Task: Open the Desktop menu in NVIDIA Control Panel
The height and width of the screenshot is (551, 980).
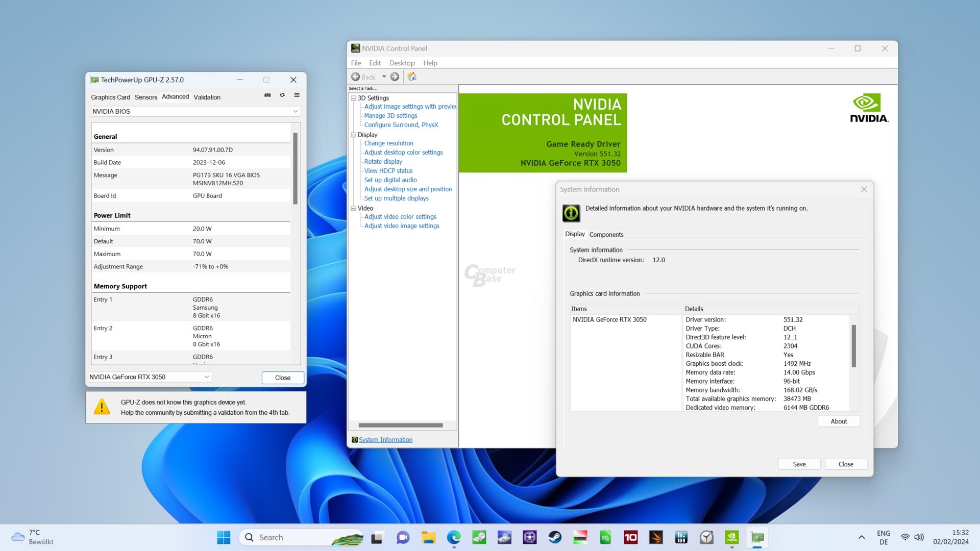Action: tap(402, 63)
